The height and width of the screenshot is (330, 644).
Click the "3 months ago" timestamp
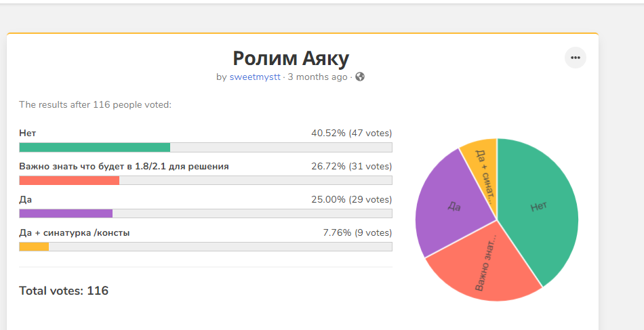pyautogui.click(x=318, y=77)
